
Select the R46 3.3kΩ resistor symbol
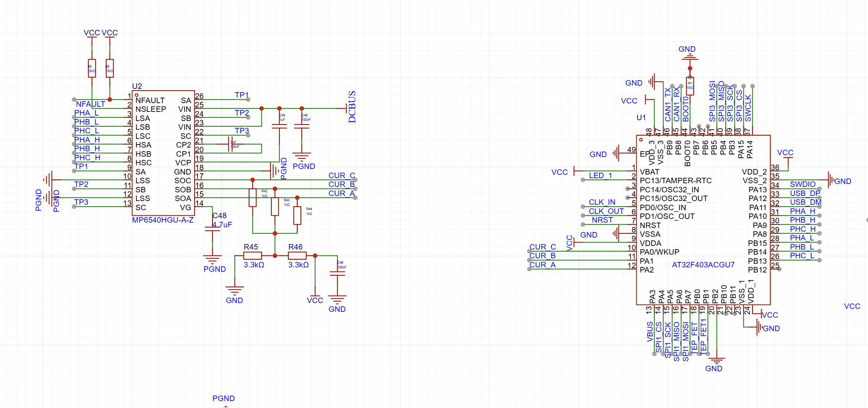coord(297,256)
